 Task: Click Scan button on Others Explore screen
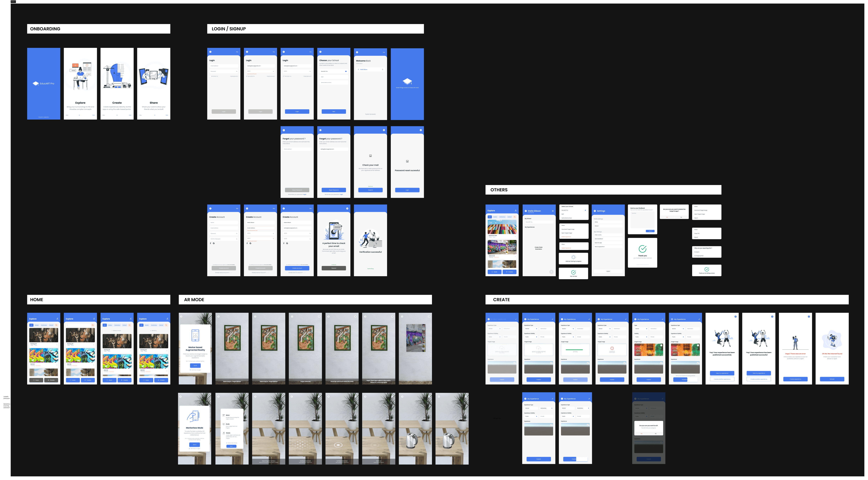pos(494,272)
